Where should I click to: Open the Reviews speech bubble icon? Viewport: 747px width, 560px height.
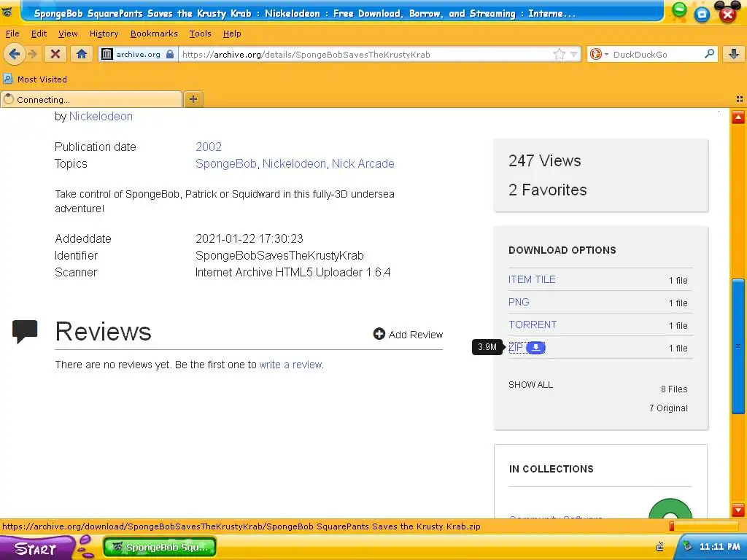[x=25, y=332]
